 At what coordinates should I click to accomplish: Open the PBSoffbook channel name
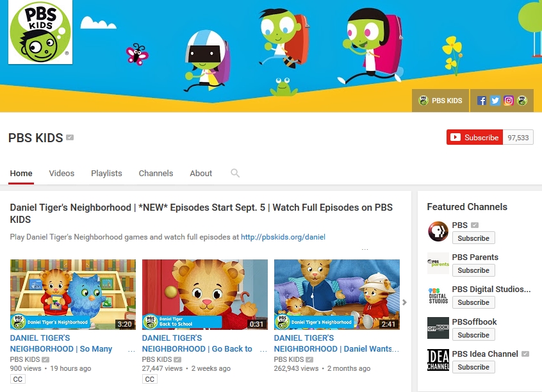coord(474,322)
